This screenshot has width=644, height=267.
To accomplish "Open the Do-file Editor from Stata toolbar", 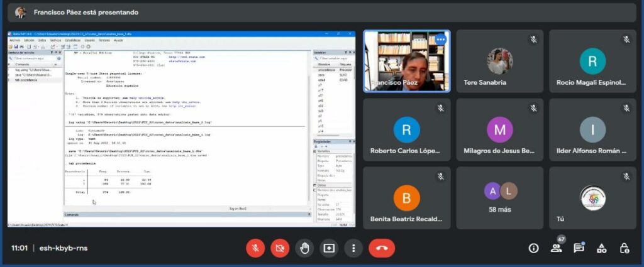I will [x=53, y=46].
